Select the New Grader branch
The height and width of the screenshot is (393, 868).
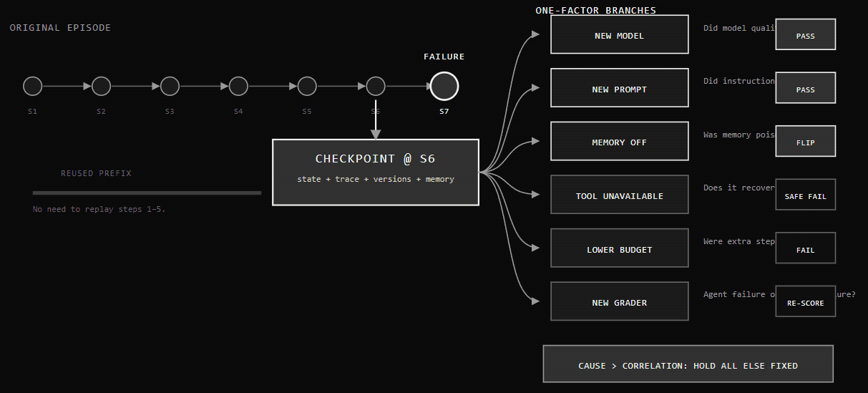click(x=620, y=301)
